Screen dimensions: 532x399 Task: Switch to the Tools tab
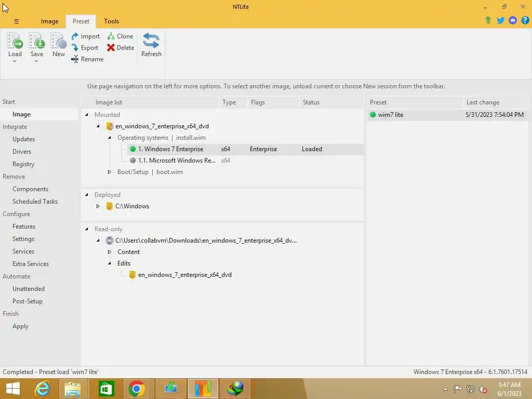tap(111, 21)
